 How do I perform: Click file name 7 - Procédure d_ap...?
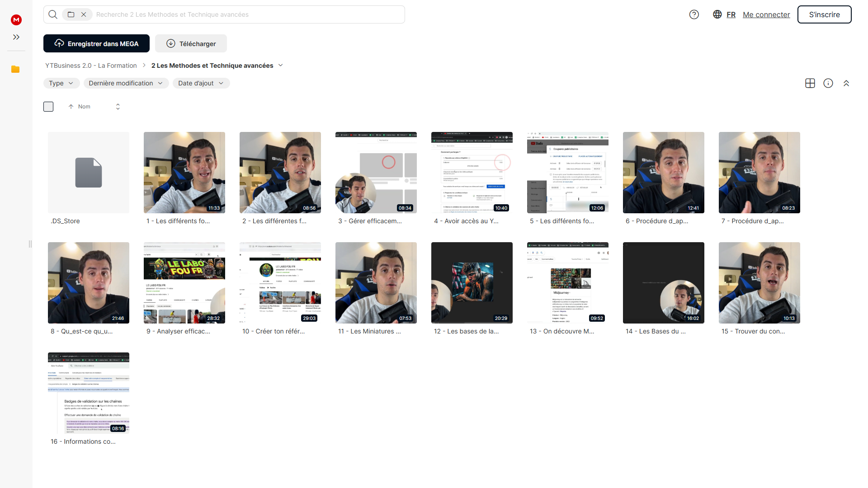click(x=752, y=221)
